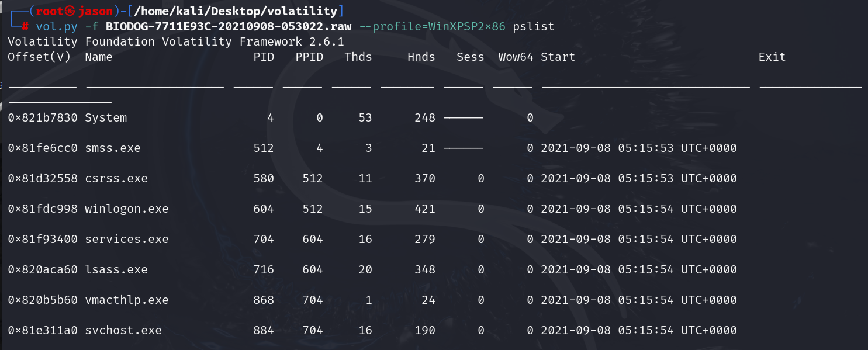Select the winlogon.exe process name
The image size is (868, 350).
[127, 209]
